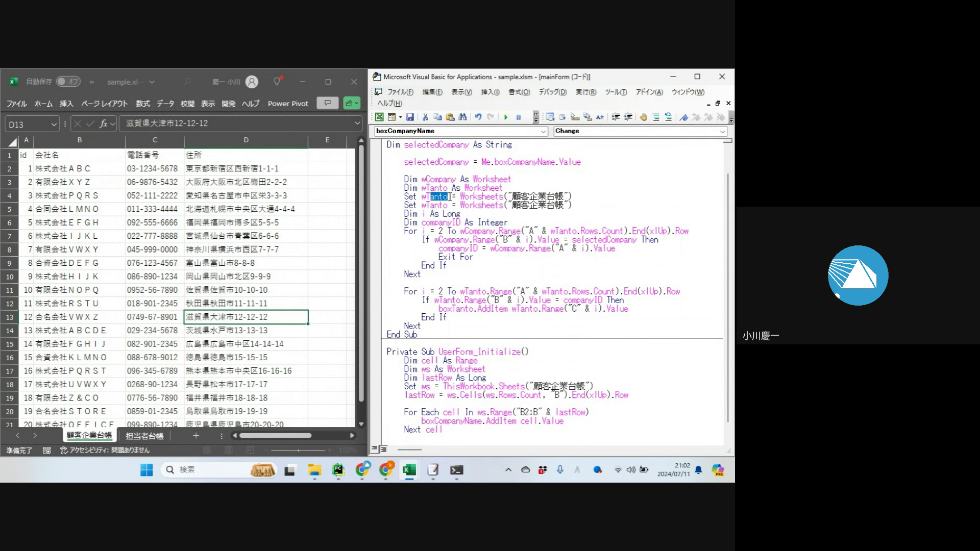The height and width of the screenshot is (551, 980).
Task: Expand the Excel Name Box dropdown
Action: (x=54, y=124)
